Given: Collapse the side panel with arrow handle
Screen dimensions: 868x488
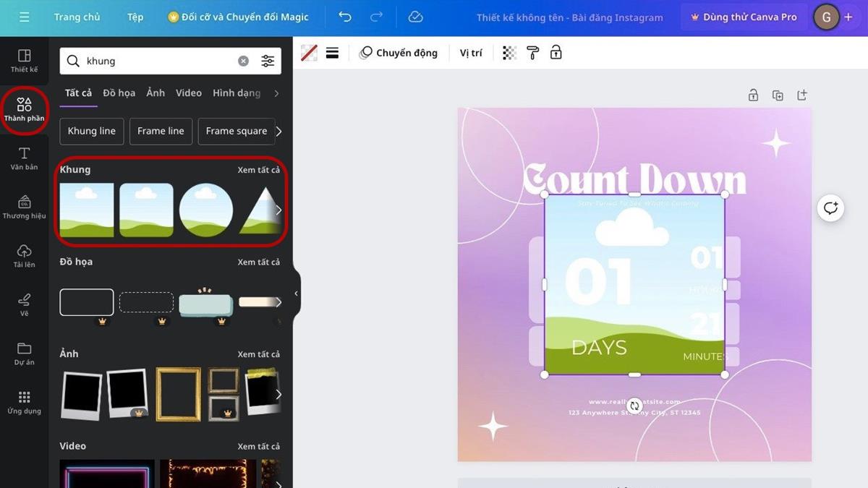Looking at the screenshot, I should 296,294.
